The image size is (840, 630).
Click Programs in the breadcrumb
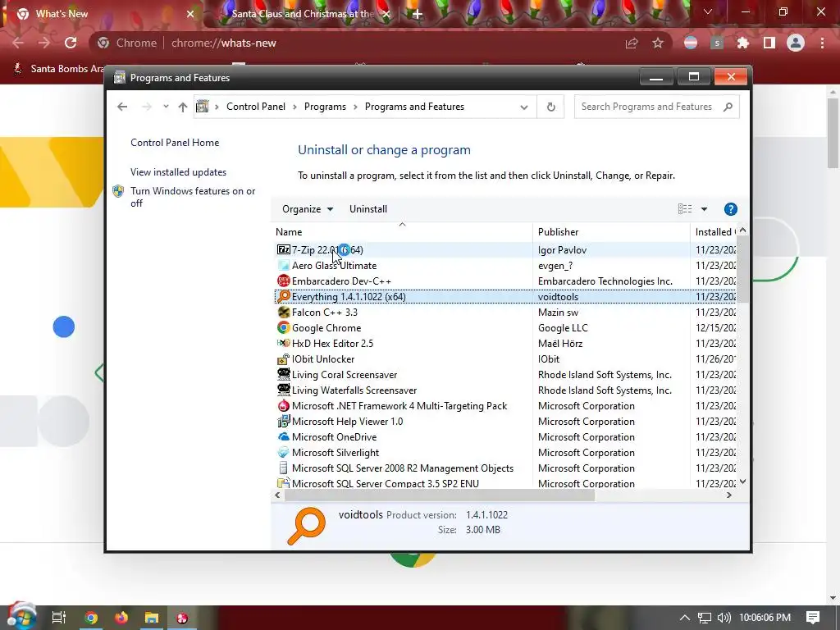[325, 107]
